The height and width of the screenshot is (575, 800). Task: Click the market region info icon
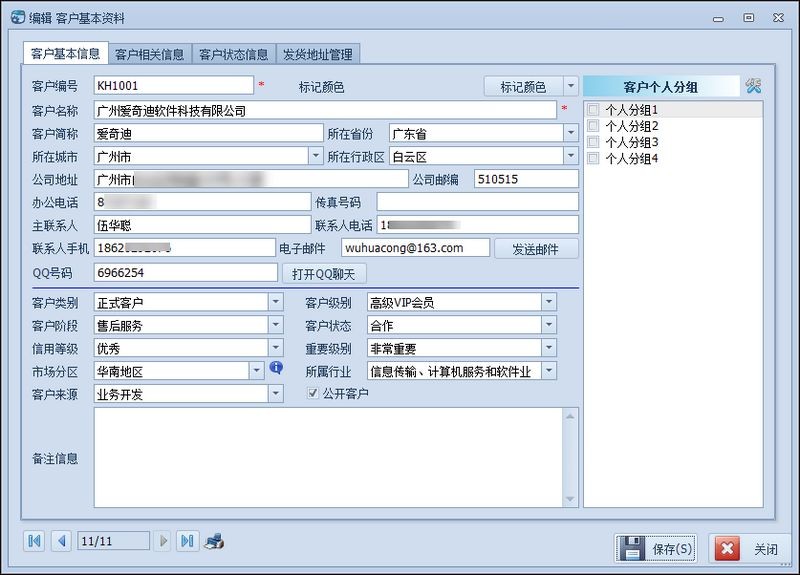276,367
